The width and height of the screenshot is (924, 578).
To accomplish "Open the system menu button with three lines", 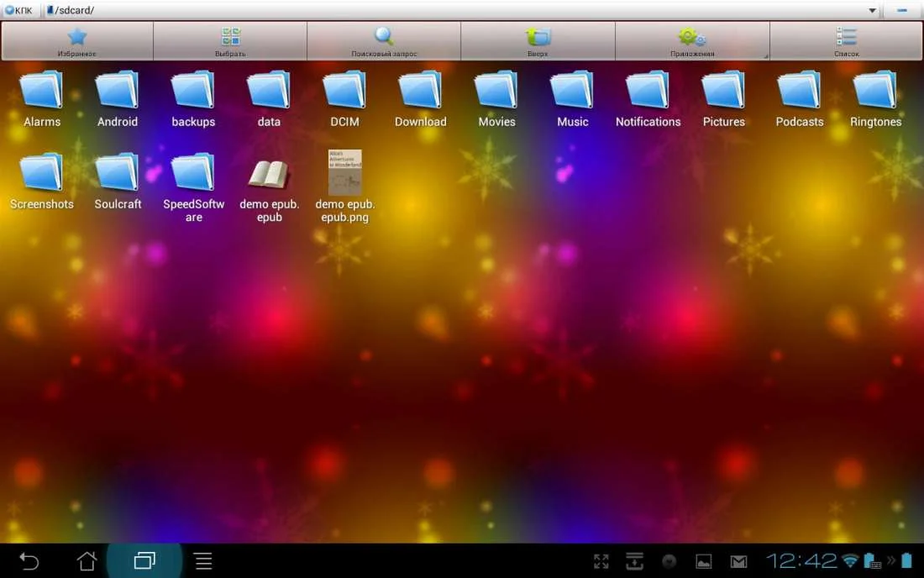I will click(203, 561).
